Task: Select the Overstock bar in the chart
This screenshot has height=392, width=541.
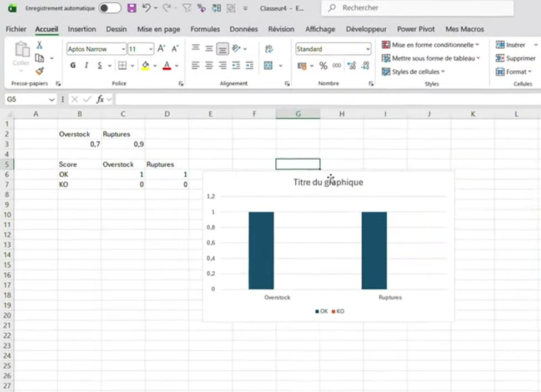Action: point(261,251)
